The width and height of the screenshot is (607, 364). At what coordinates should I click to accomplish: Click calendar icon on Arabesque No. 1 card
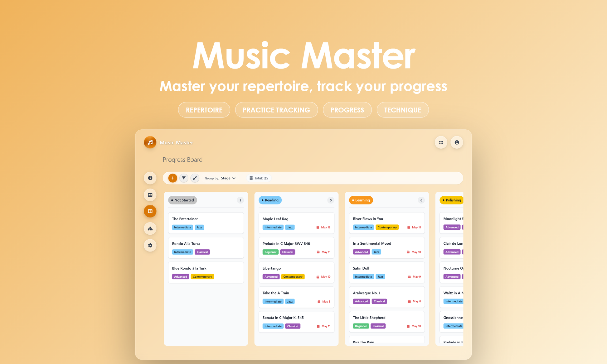tap(409, 301)
